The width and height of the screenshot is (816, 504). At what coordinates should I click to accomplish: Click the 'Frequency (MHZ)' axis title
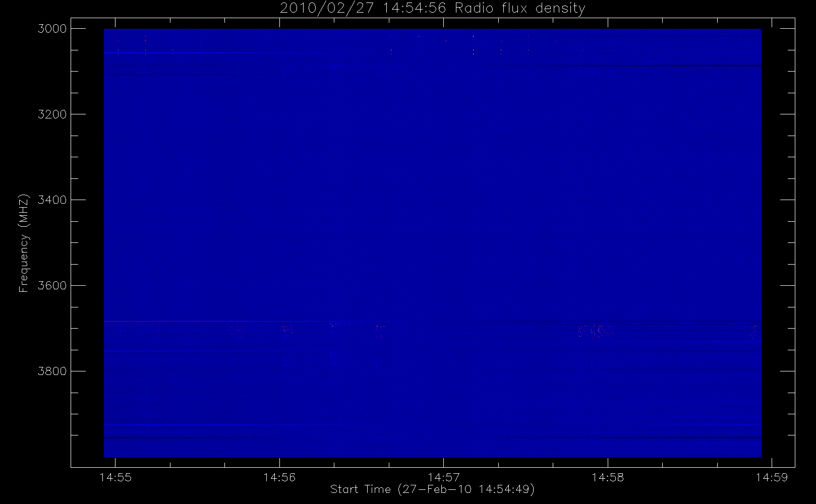(x=24, y=243)
